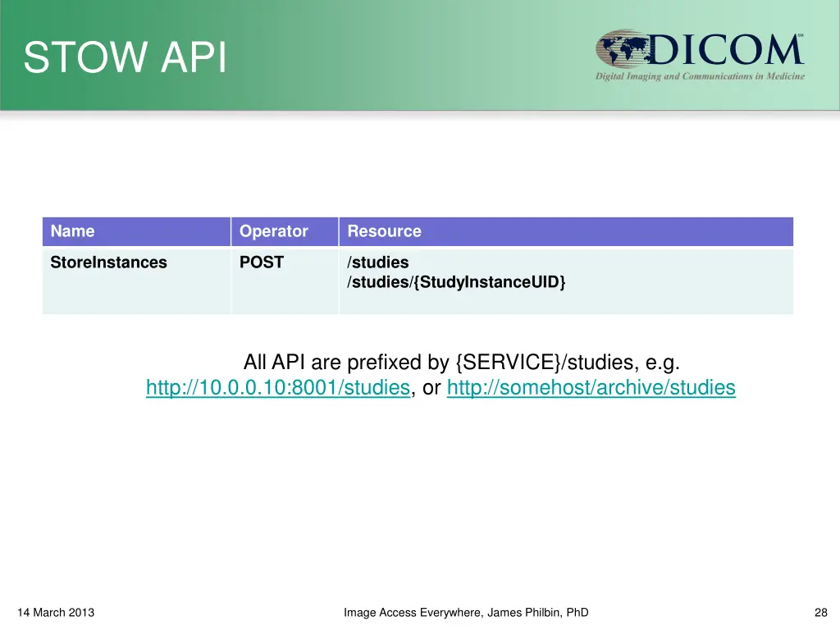Viewport: 840px width, 630px height.
Task: Click the DICOM globe logo
Action: point(623,48)
